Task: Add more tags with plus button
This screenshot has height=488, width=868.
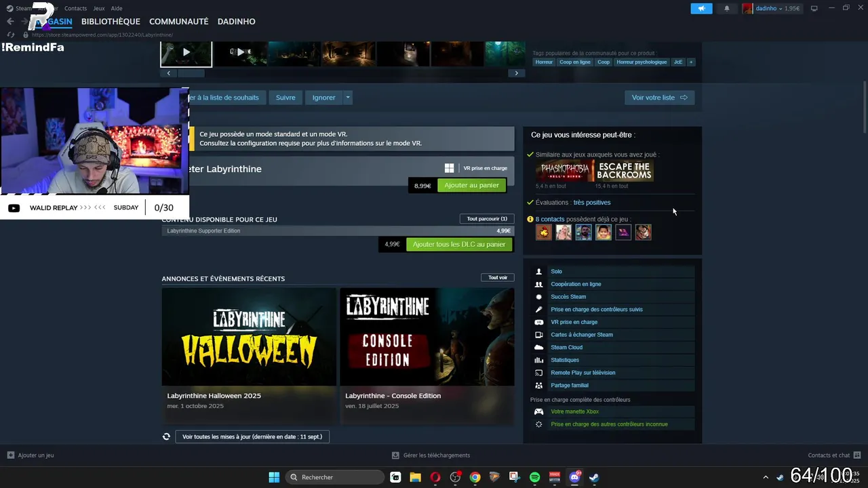Action: [x=691, y=62]
